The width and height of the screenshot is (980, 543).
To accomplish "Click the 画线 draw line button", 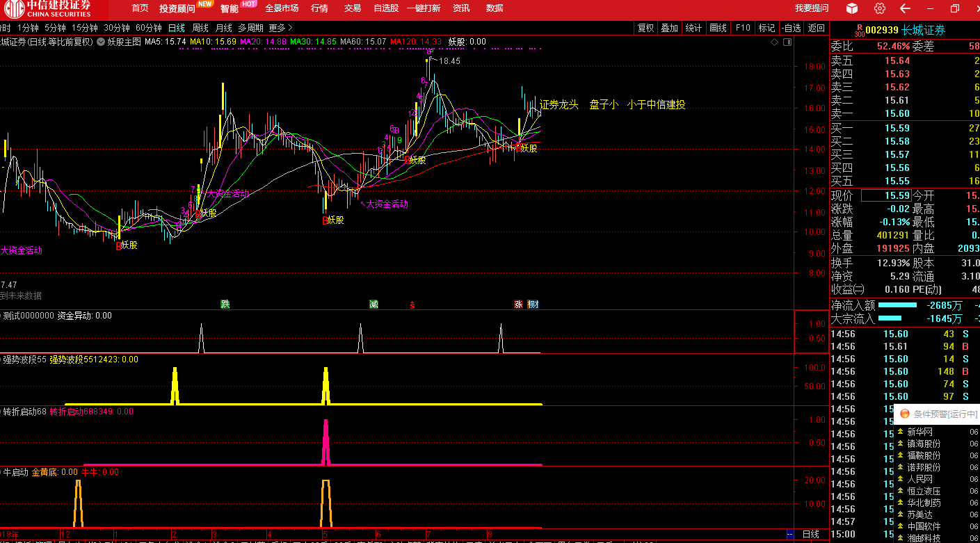I will pos(718,29).
